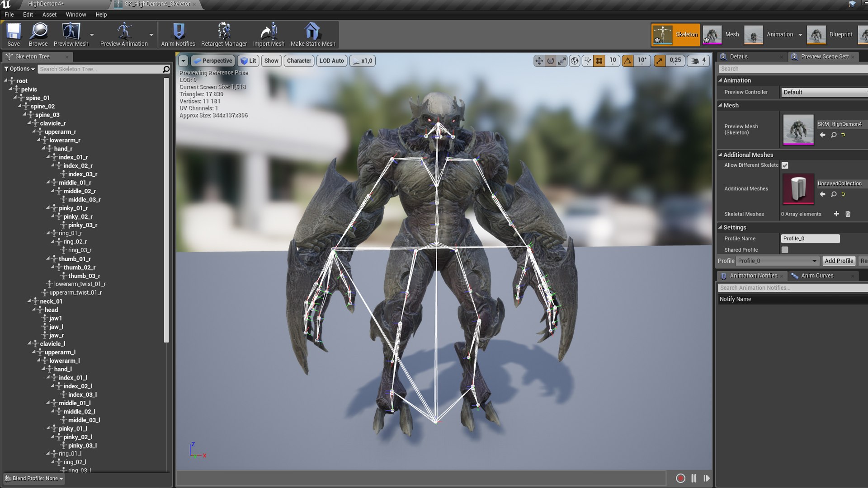Start recording with the red record button
Screen dimensions: 868x488
(x=680, y=478)
